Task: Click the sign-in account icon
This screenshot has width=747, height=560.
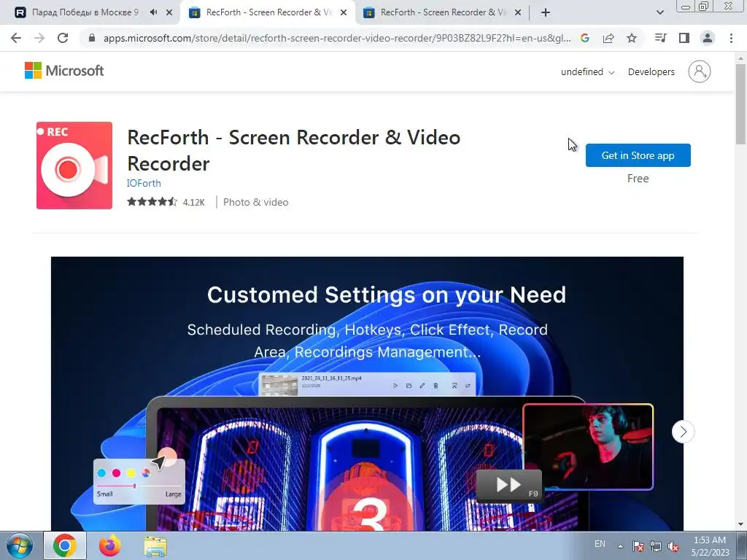Action: coord(700,71)
